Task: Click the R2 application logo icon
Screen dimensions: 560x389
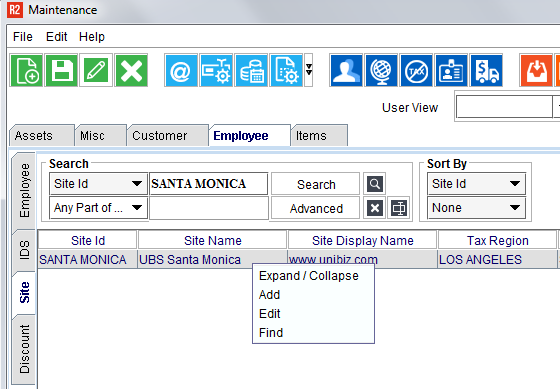Action: pos(15,10)
